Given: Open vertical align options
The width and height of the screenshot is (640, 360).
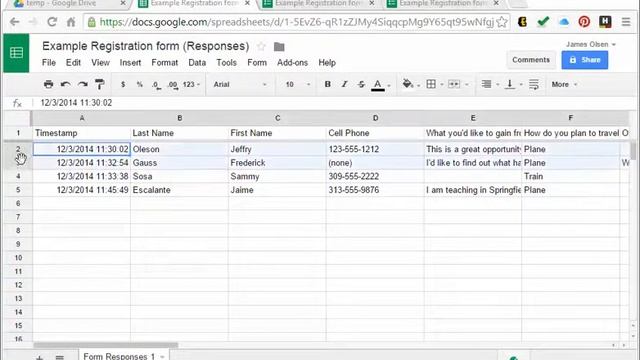Looking at the screenshot, I should [509, 84].
